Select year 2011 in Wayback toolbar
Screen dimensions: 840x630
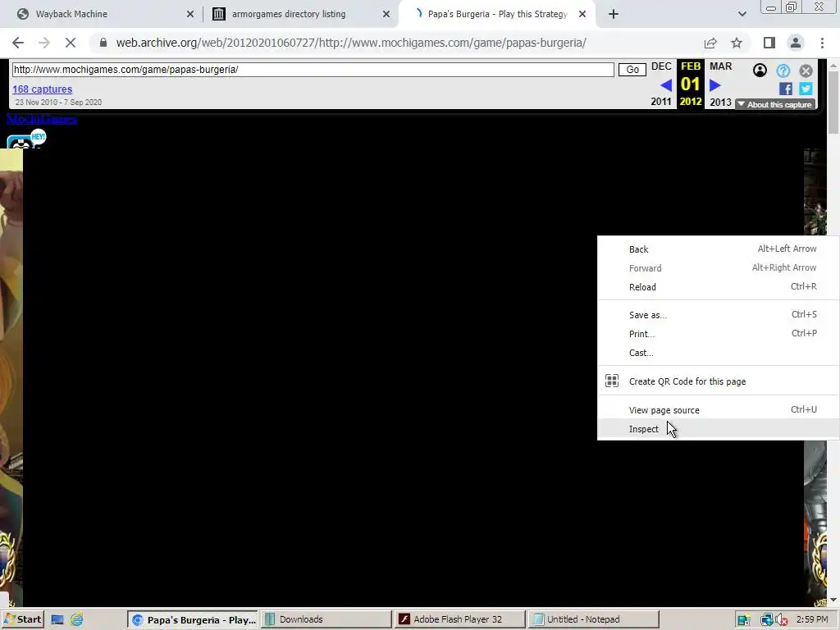point(661,101)
